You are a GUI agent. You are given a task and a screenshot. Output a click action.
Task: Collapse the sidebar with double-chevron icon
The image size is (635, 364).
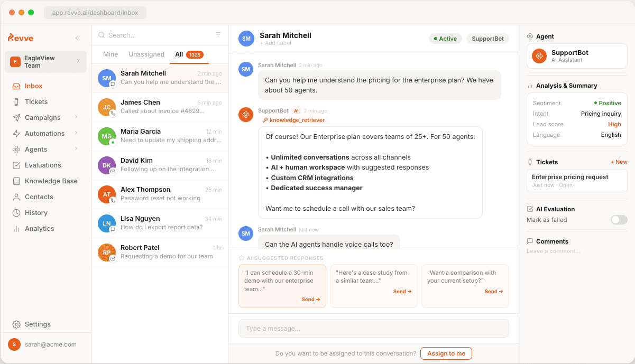point(78,38)
